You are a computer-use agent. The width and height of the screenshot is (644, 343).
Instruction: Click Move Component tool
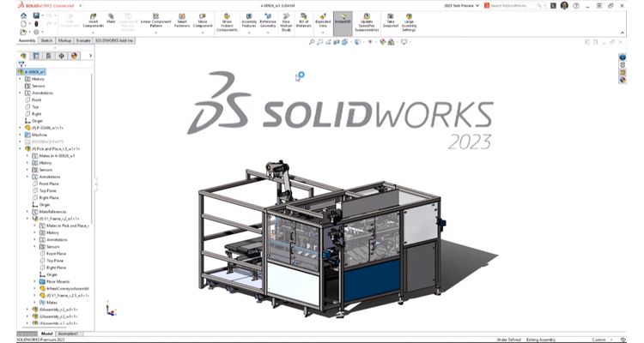tap(203, 21)
